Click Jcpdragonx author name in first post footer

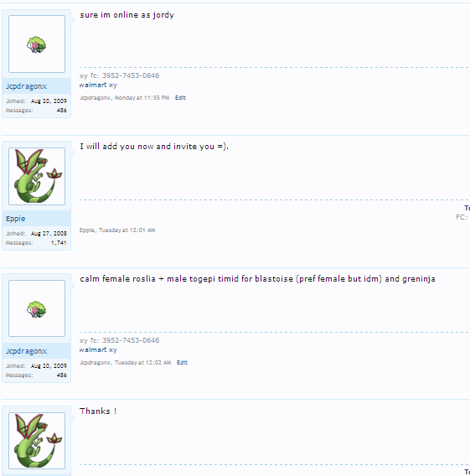coord(95,98)
